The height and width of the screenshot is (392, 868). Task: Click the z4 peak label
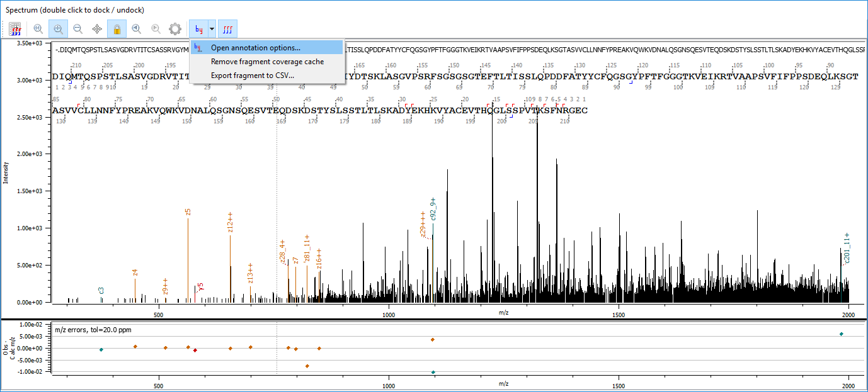135,272
